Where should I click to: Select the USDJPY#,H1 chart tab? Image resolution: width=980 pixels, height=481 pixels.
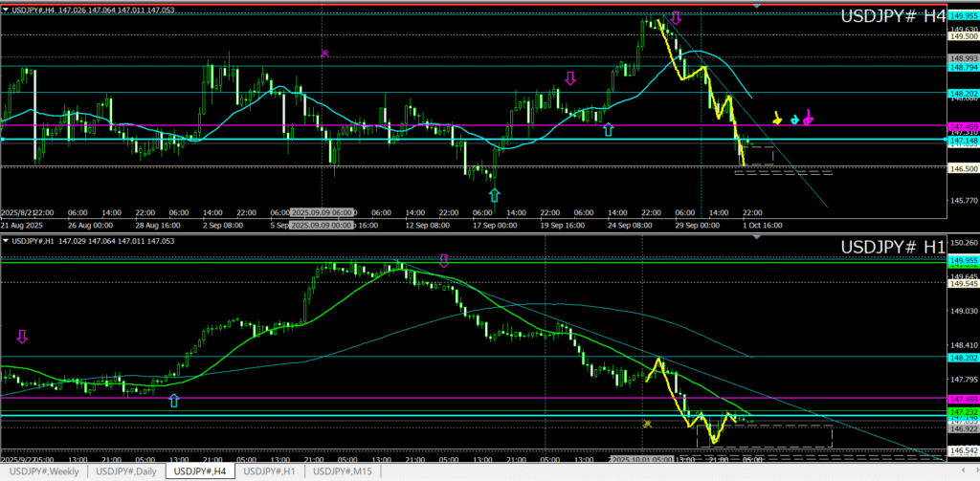tap(271, 471)
